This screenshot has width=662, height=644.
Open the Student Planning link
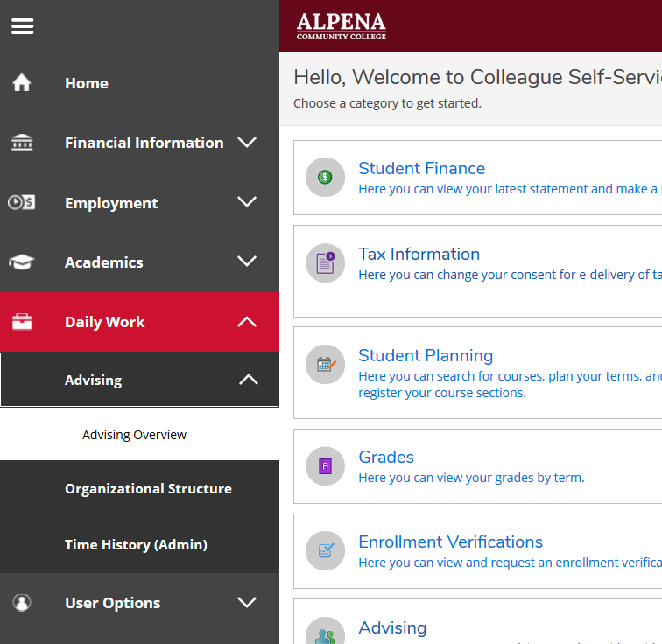426,355
